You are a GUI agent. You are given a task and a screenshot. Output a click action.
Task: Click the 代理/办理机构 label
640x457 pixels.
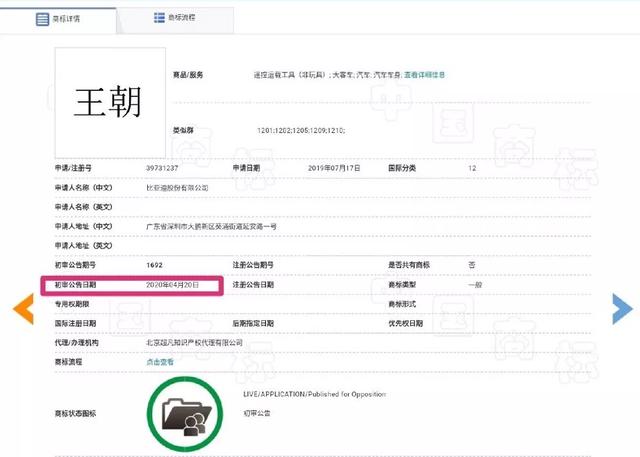(x=77, y=343)
